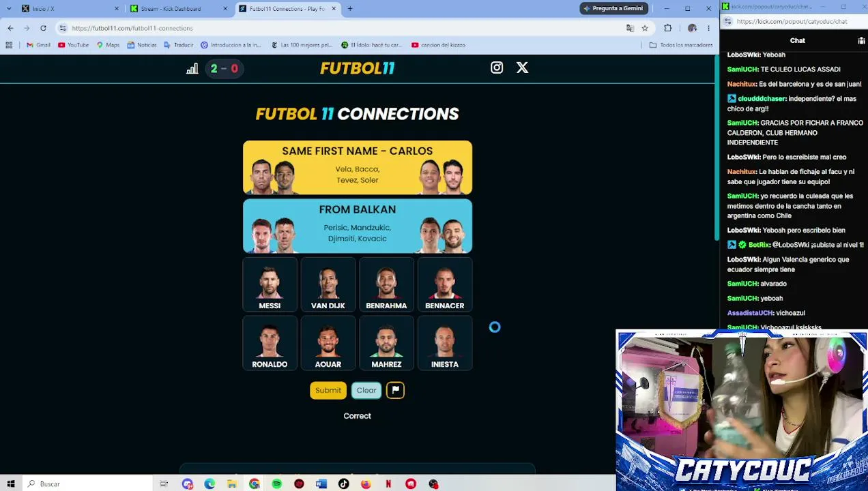
Task: Open Firefox from taskbar
Action: [x=366, y=484]
